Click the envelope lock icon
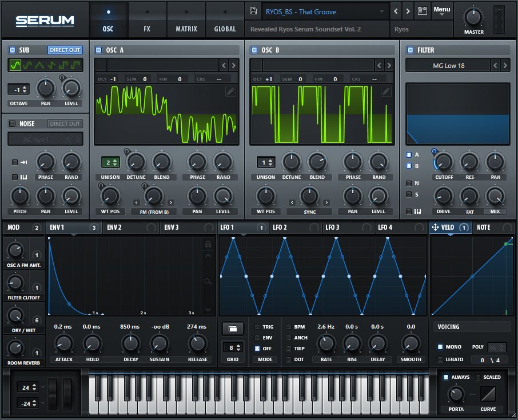The height and width of the screenshot is (420, 518). click(x=208, y=244)
